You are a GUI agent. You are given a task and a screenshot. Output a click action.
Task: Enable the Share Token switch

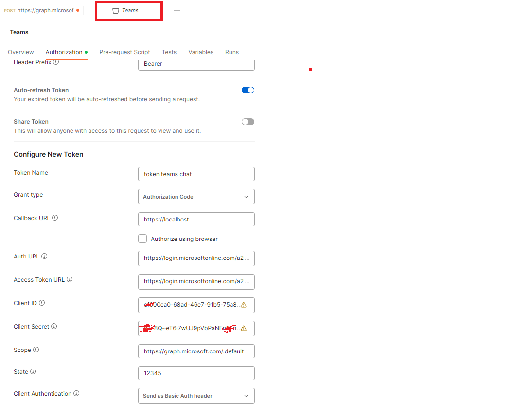click(x=248, y=122)
